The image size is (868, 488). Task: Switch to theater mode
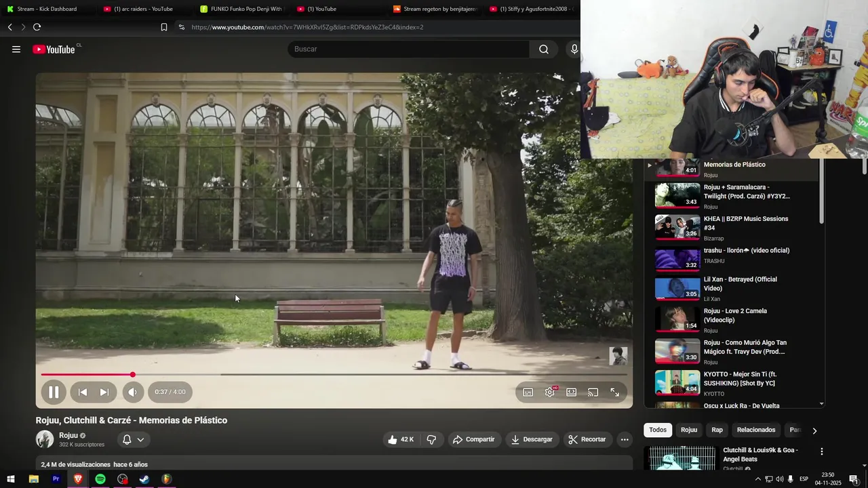point(572,392)
